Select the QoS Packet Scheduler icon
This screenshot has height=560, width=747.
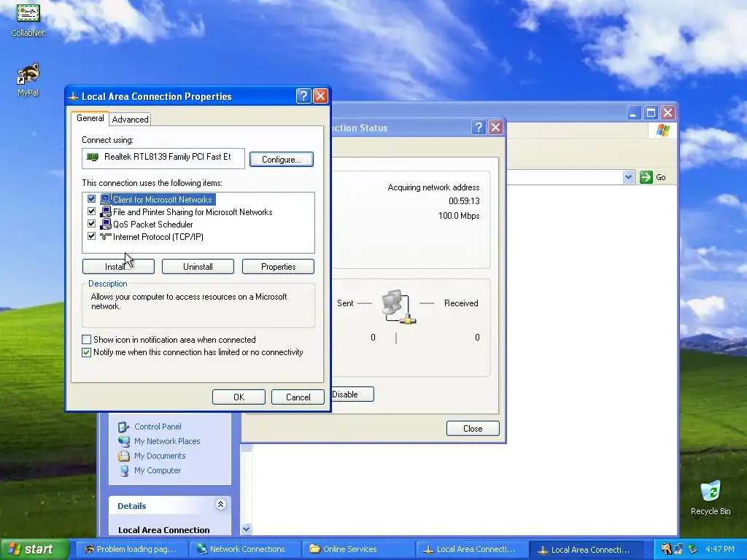click(x=105, y=225)
